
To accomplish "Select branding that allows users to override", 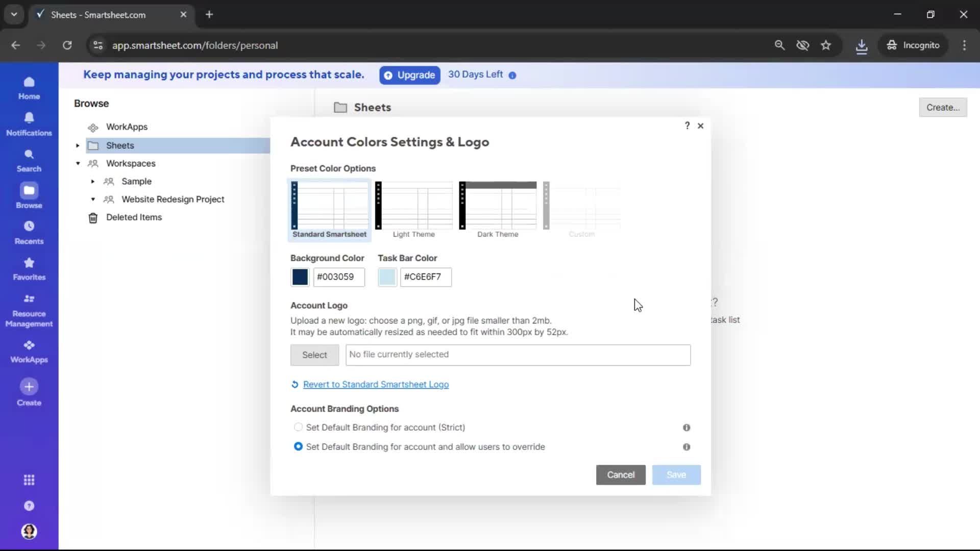I will point(299,446).
